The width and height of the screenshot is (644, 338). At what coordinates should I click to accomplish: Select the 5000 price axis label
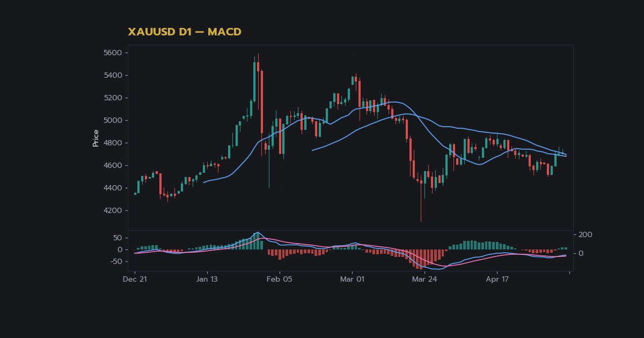point(112,120)
